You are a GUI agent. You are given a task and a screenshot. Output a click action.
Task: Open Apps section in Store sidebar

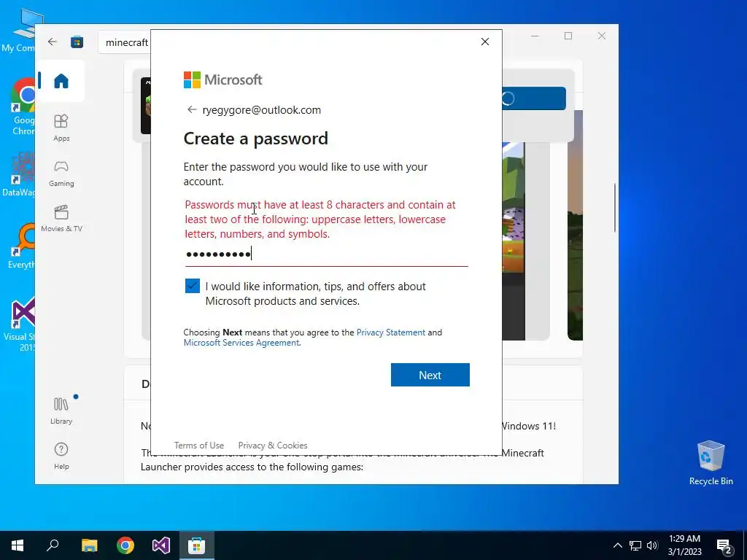[61, 128]
